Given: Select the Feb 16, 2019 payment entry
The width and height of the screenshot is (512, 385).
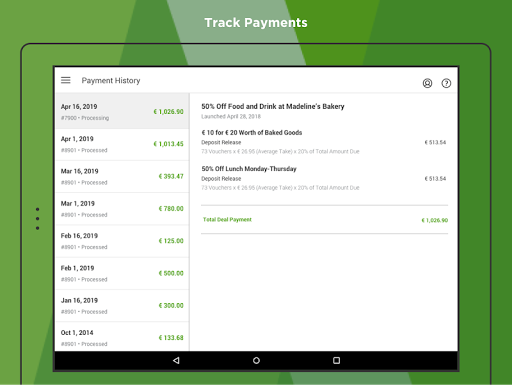Looking at the screenshot, I should [x=122, y=241].
